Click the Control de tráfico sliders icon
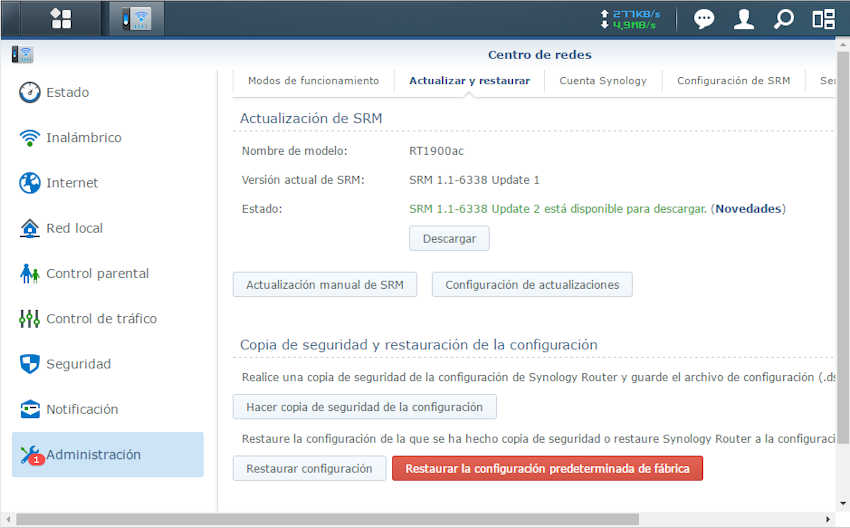This screenshot has height=528, width=850. (x=29, y=319)
